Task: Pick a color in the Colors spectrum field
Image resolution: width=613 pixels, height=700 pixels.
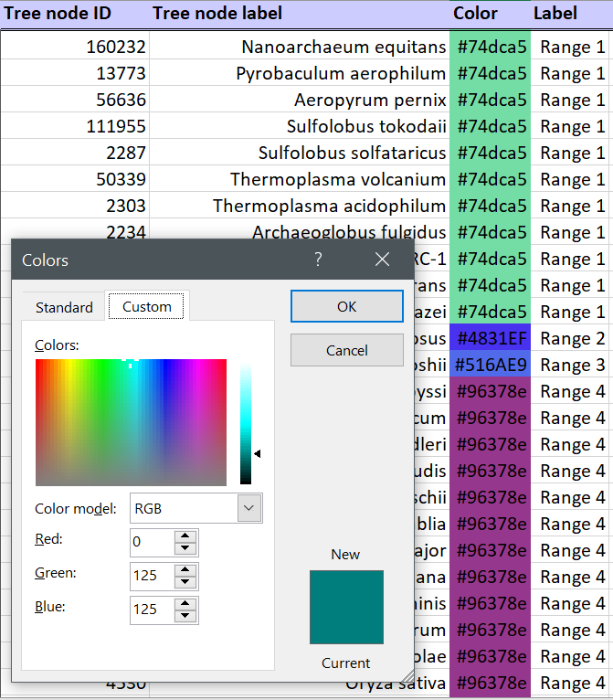Action: tap(131, 422)
